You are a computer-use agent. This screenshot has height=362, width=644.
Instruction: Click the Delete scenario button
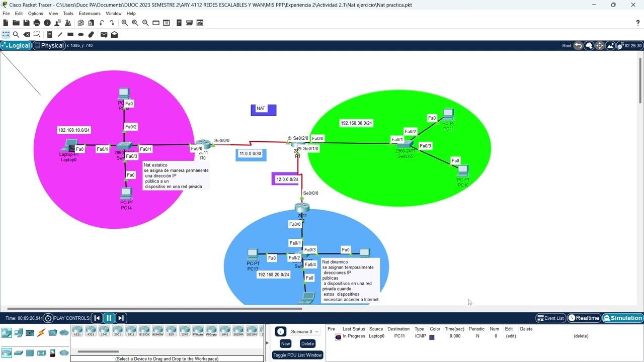pos(307,343)
